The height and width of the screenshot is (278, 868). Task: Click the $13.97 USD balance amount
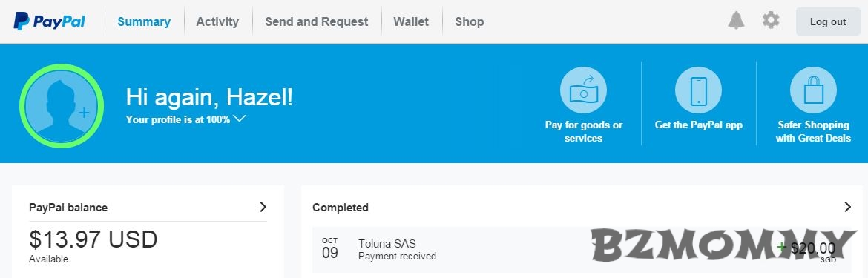tap(93, 239)
